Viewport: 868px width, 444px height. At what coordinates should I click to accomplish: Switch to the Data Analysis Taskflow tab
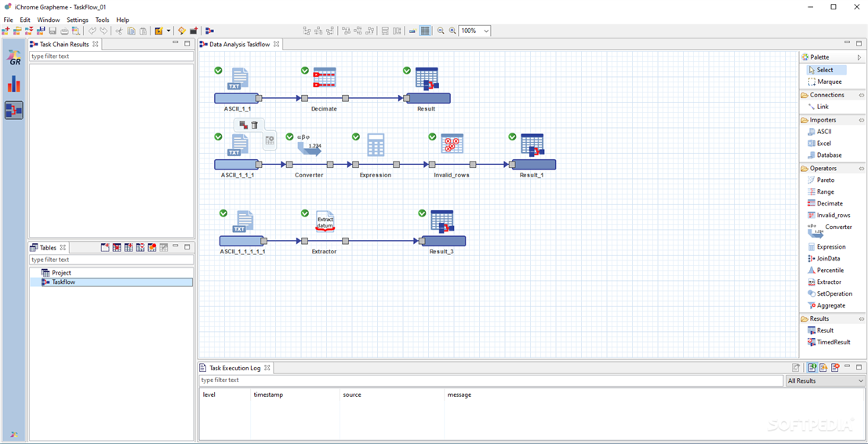[x=240, y=44]
